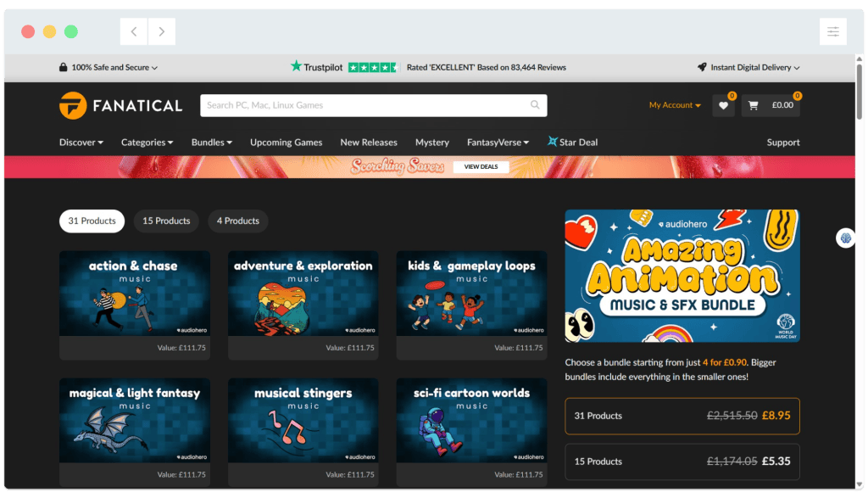This screenshot has width=868, height=498.
Task: Click the Trustpilot star logo
Action: pos(296,66)
